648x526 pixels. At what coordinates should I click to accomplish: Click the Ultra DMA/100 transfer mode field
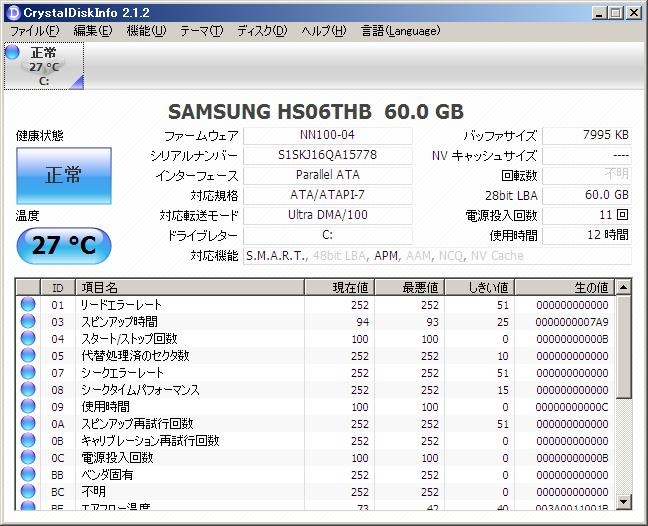click(x=328, y=215)
